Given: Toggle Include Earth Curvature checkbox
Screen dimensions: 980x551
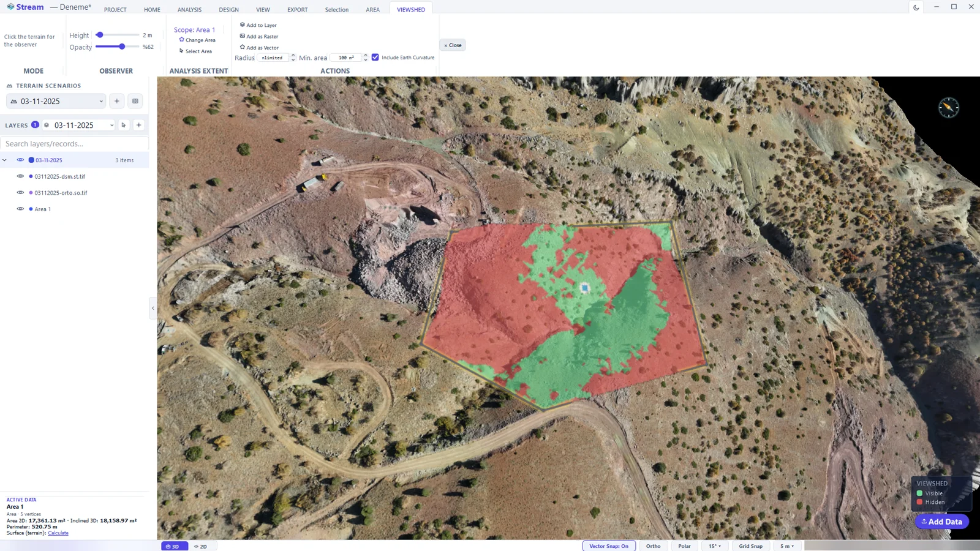Looking at the screenshot, I should pyautogui.click(x=375, y=57).
